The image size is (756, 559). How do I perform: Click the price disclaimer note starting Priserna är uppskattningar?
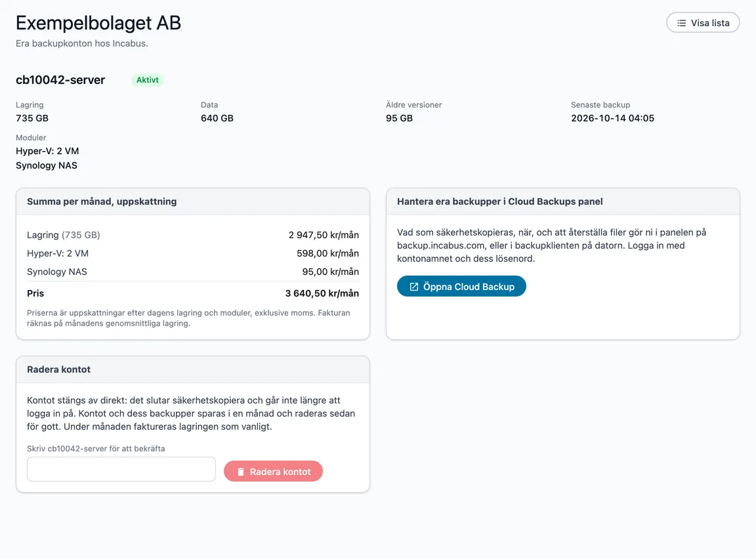tap(188, 318)
